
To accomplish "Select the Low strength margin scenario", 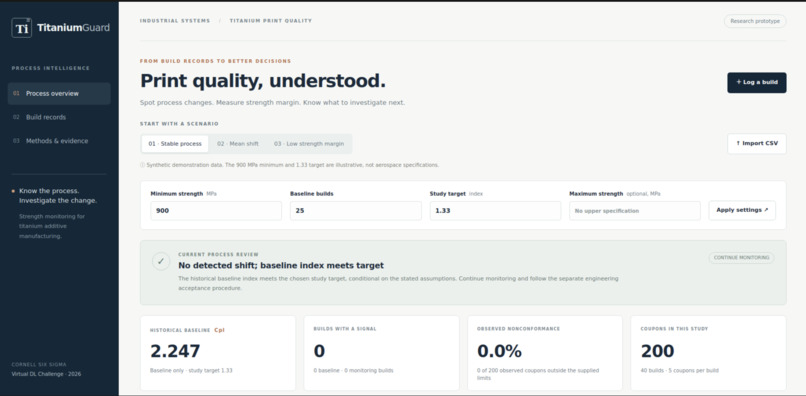I will (309, 144).
